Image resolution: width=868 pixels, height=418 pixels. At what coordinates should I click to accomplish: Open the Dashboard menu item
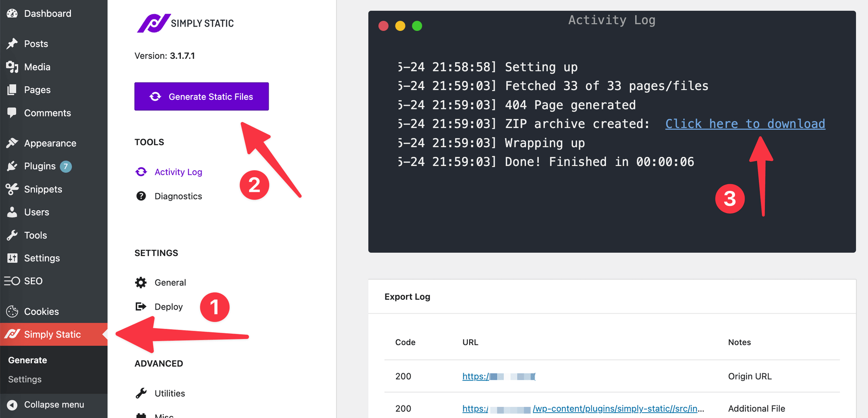47,13
